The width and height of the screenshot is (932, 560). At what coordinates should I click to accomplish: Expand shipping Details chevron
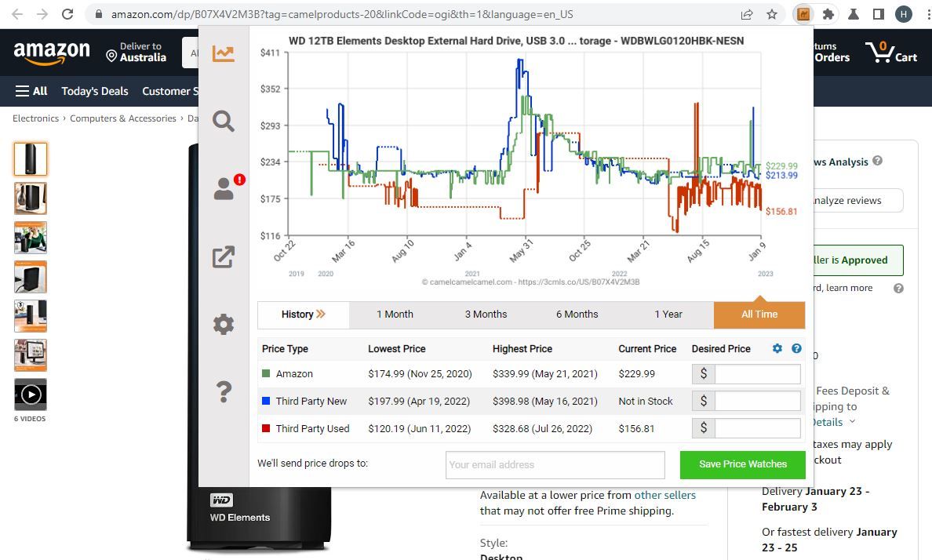click(x=852, y=421)
